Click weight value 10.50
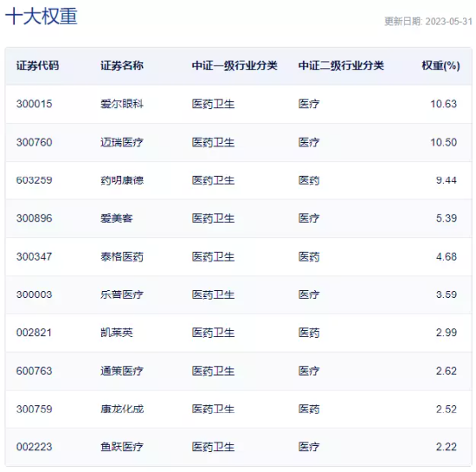The height and width of the screenshot is (472, 476). [x=443, y=142]
